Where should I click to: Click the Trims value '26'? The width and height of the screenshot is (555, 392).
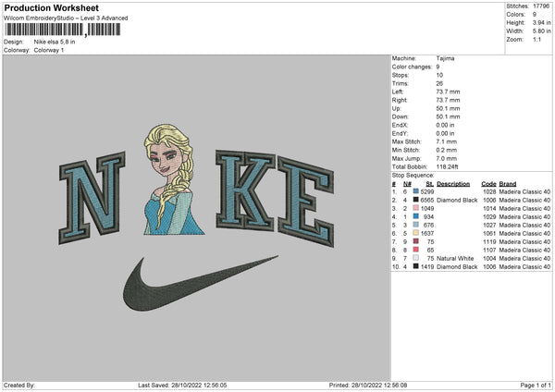[x=439, y=83]
